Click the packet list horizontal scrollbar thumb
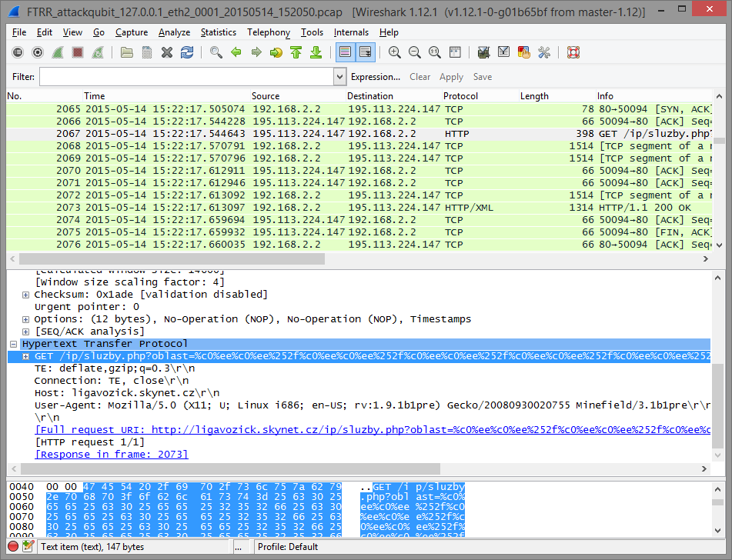This screenshot has width=732, height=560. [172, 258]
